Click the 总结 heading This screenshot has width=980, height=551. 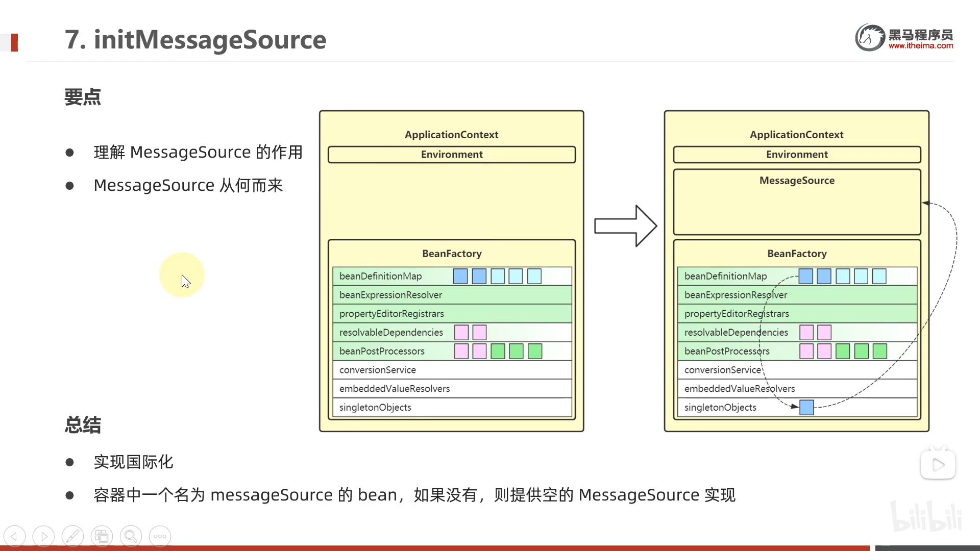point(83,425)
